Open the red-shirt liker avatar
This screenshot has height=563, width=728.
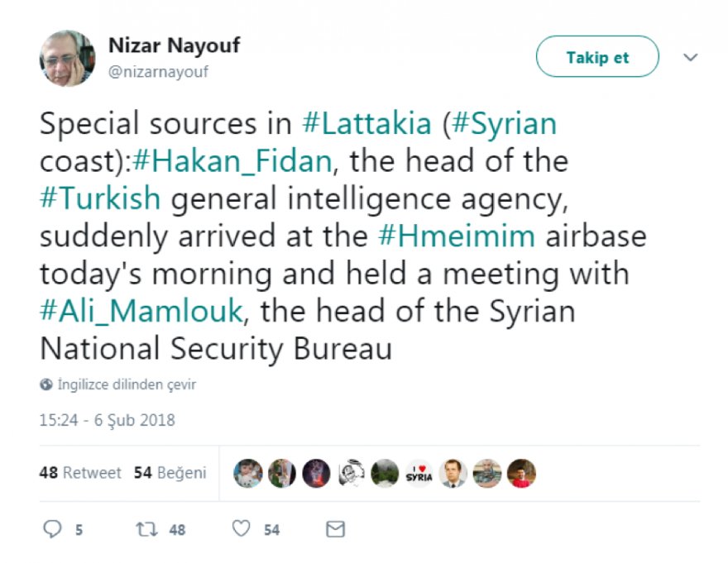[521, 474]
